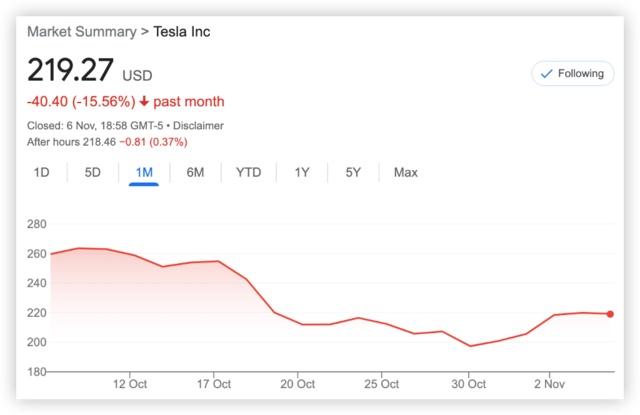Screen dimensions: 640x415
Task: Select the 5D time range tab
Action: 93,172
